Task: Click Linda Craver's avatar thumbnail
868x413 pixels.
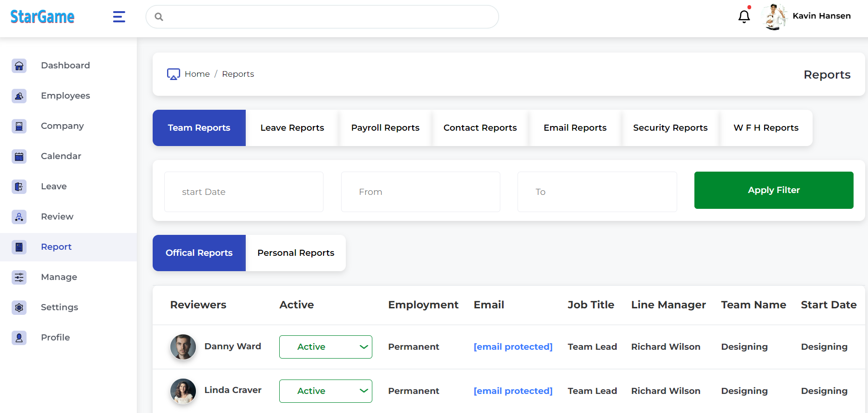Action: [x=183, y=391]
